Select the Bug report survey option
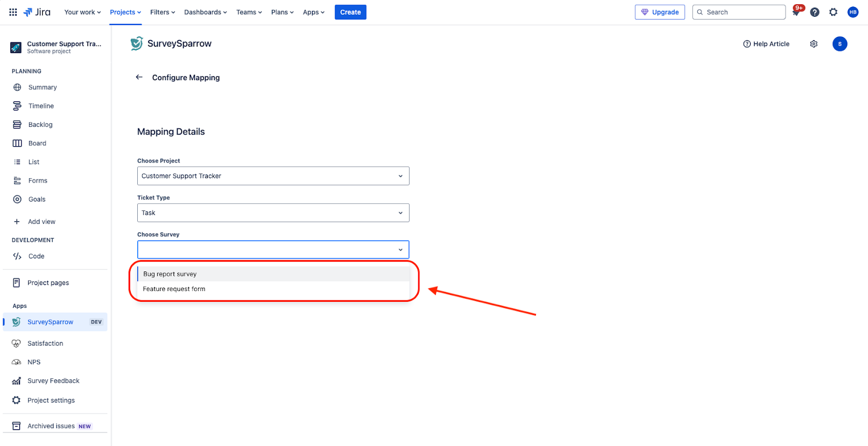Viewport: 868px width, 446px height. coord(170,274)
